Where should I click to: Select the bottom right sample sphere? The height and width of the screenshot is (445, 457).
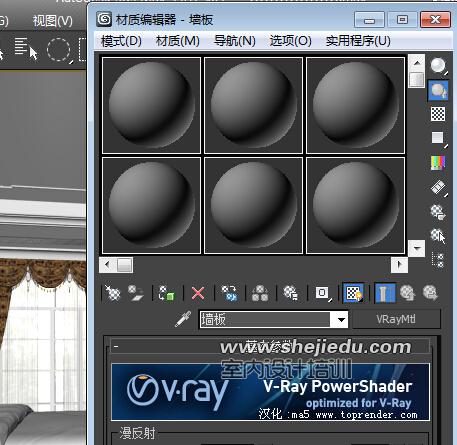tap(355, 206)
